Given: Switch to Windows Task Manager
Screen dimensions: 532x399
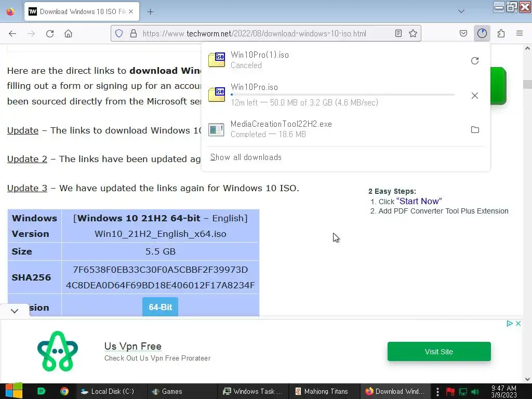Looking at the screenshot, I should [x=253, y=391].
